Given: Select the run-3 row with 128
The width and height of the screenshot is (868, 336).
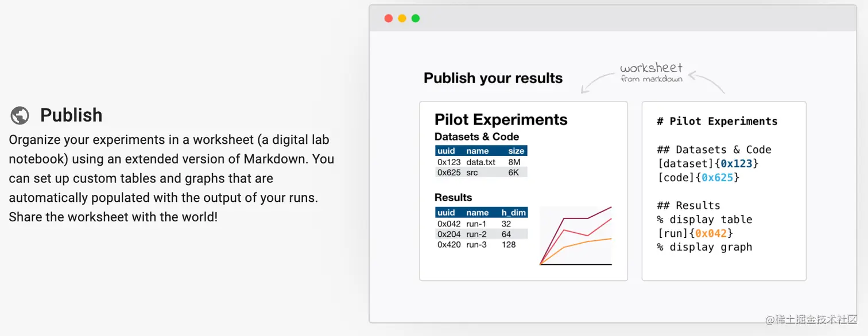Looking at the screenshot, I should (480, 244).
